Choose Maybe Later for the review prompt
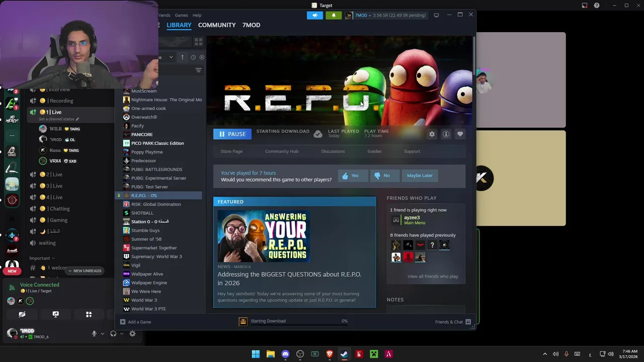 [x=420, y=175]
